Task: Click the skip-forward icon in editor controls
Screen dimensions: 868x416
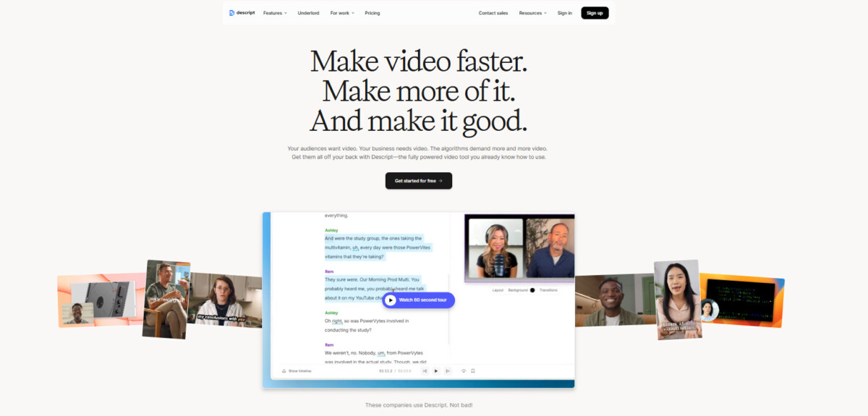Action: click(448, 370)
